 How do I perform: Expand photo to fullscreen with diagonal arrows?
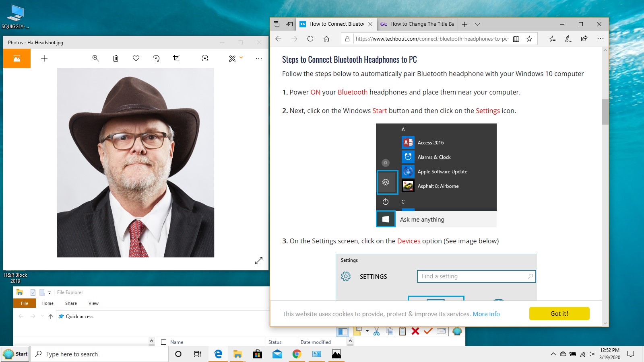click(x=259, y=261)
